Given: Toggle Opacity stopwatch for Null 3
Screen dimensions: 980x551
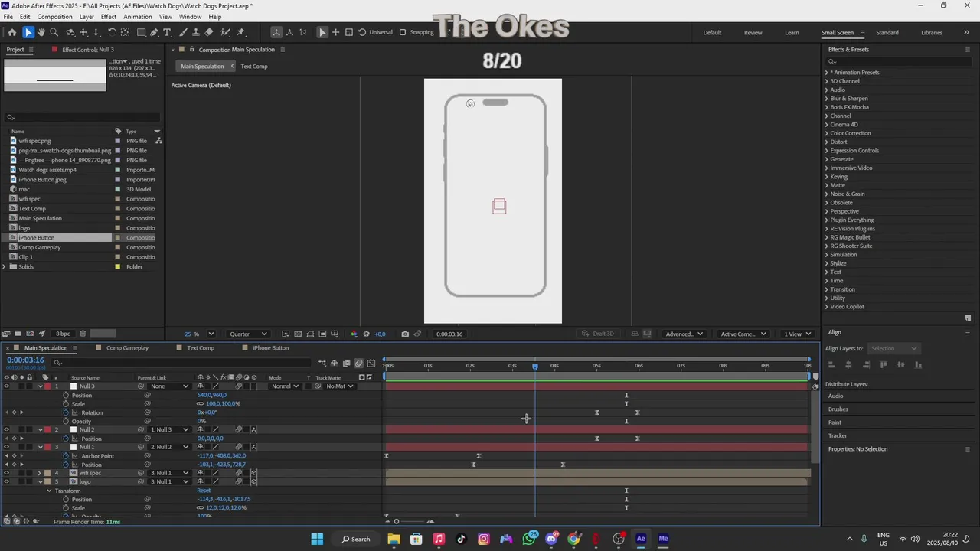Looking at the screenshot, I should click(x=66, y=421).
